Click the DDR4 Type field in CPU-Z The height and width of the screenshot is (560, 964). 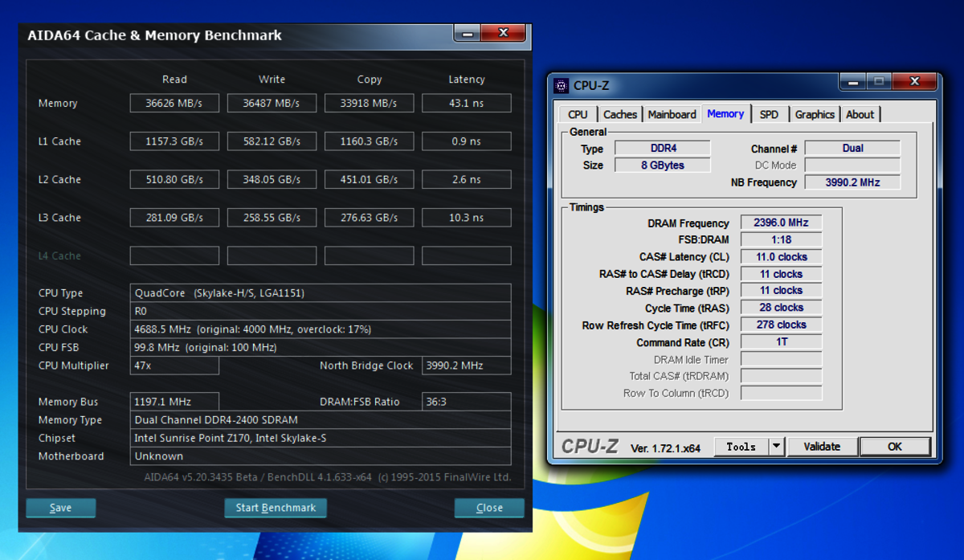pyautogui.click(x=663, y=148)
